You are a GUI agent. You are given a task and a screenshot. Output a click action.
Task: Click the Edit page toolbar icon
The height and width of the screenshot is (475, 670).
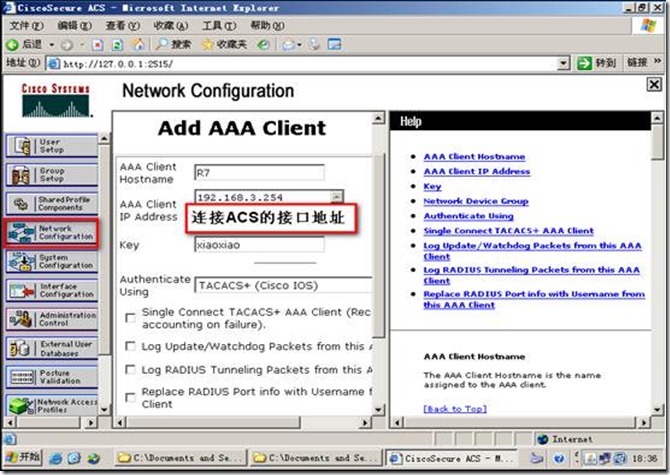334,44
